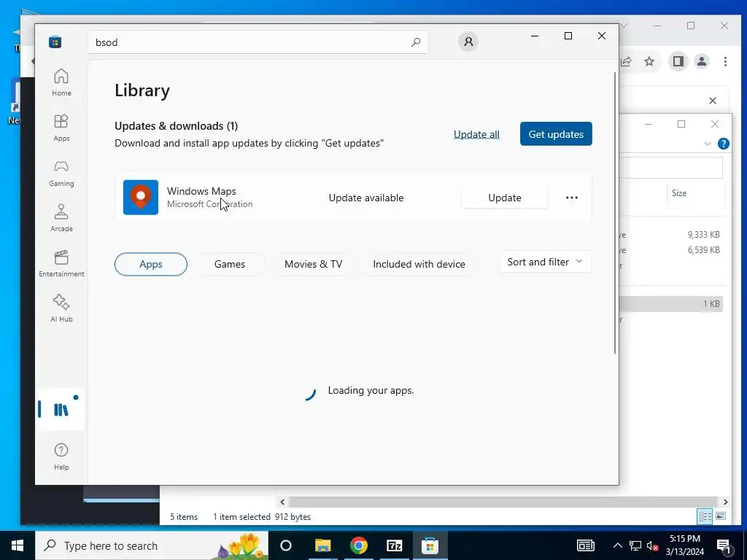The image size is (747, 560).
Task: Open Chrome profile avatar icon
Action: 702,61
